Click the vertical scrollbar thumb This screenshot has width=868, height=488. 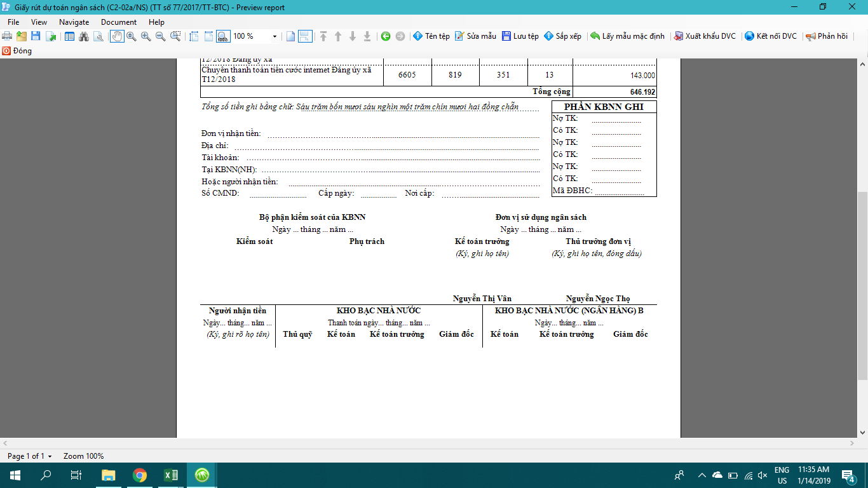(x=862, y=285)
